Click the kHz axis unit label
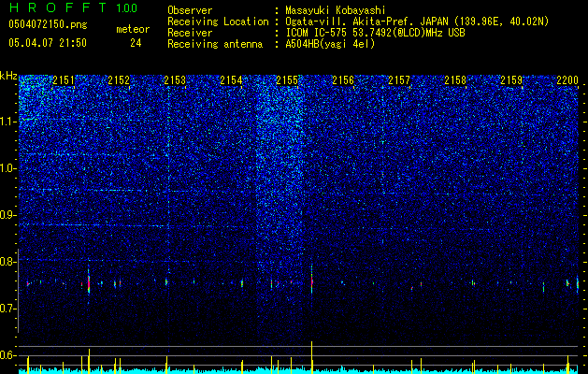The image size is (588, 374). pos(8,76)
